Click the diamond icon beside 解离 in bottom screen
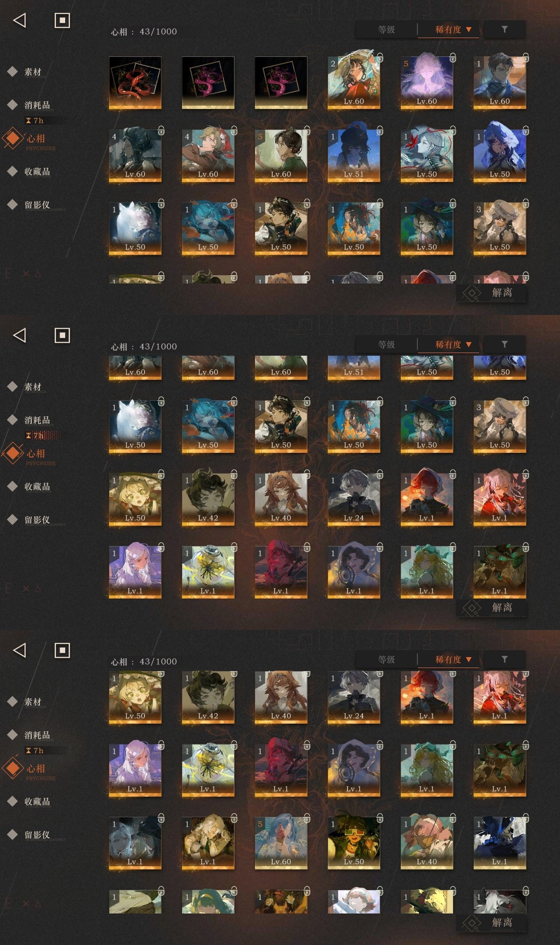 pyautogui.click(x=472, y=923)
